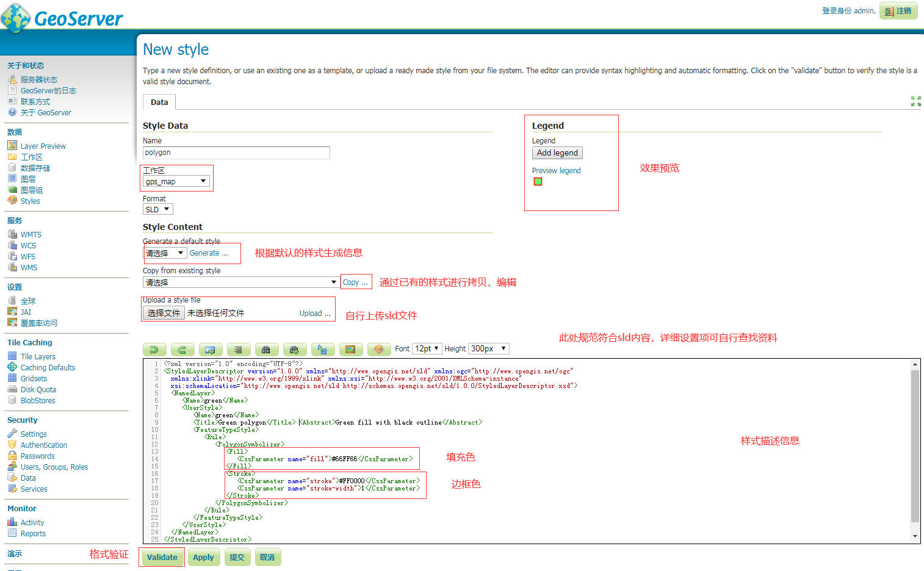Click the color palette toolbar icon
The height and width of the screenshot is (571, 924).
coord(378,350)
